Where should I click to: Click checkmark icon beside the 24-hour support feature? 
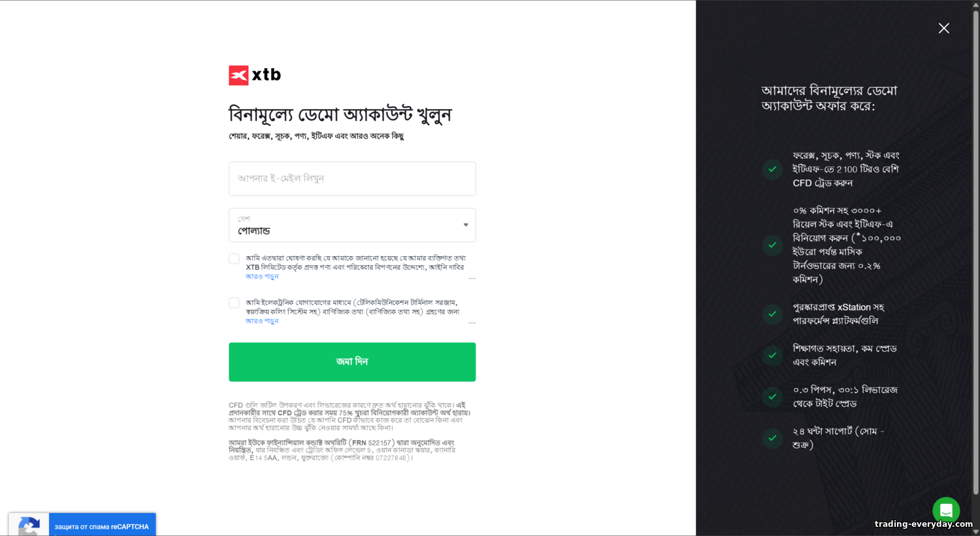tap(772, 438)
